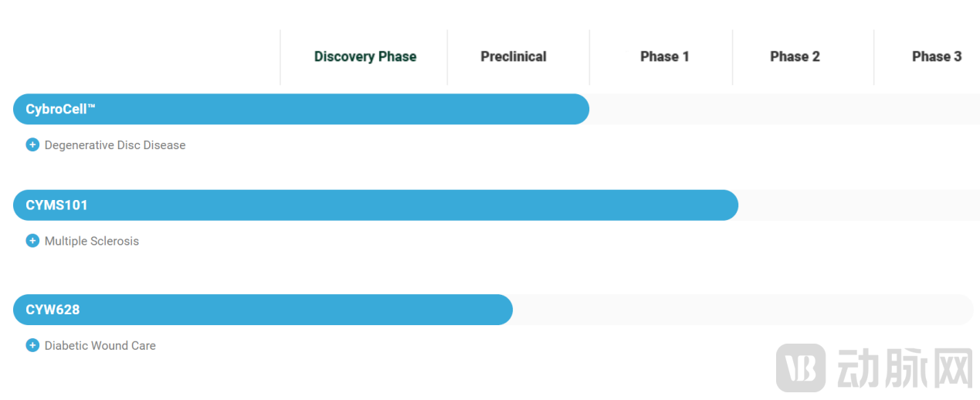This screenshot has width=980, height=400.
Task: Select the Preclinical column header
Action: coord(514,56)
